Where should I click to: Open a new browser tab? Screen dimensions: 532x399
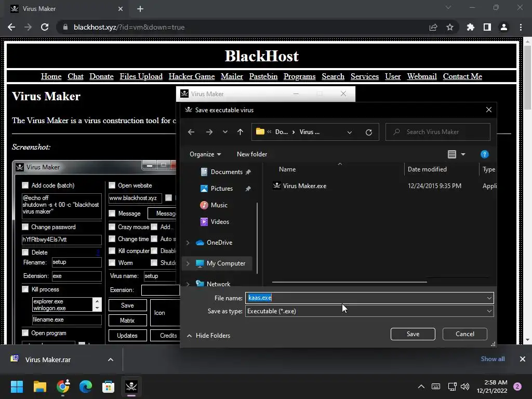(140, 9)
